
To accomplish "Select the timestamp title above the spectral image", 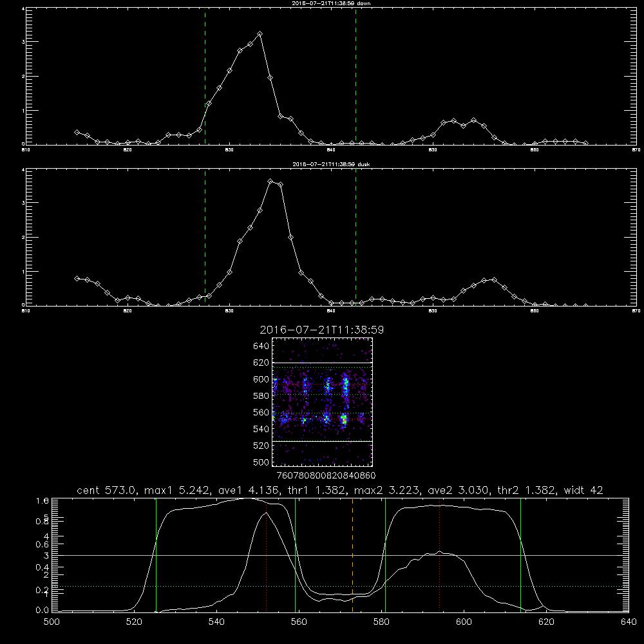I will coord(322,330).
